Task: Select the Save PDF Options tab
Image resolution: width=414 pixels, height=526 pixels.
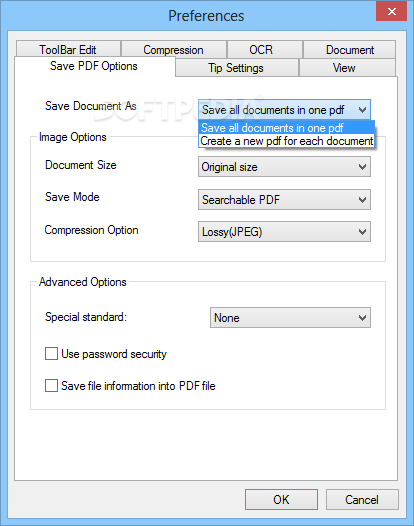Action: 94,66
